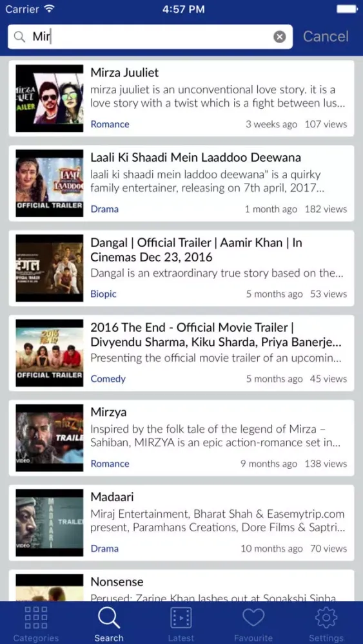Open the Madaari trailer thumbnail
The width and height of the screenshot is (363, 644).
click(50, 523)
